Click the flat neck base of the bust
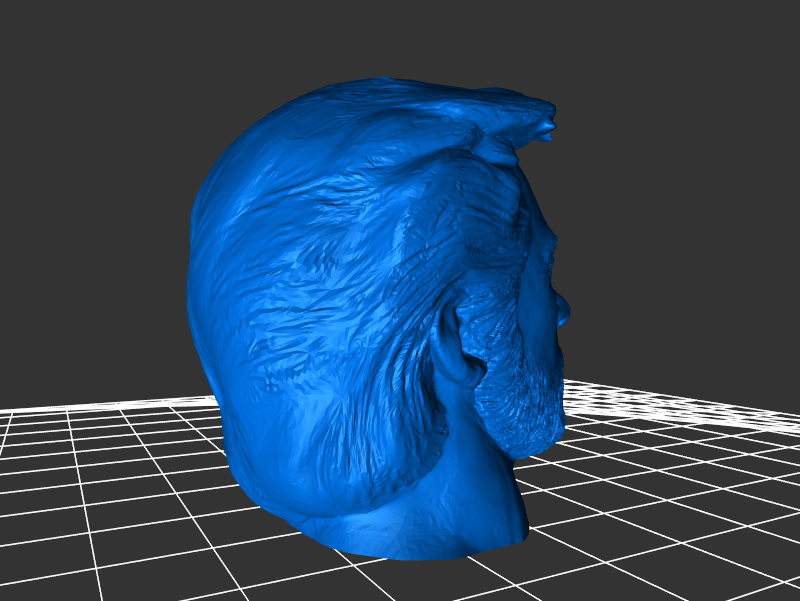Screen dimensions: 800x601 point(420,535)
